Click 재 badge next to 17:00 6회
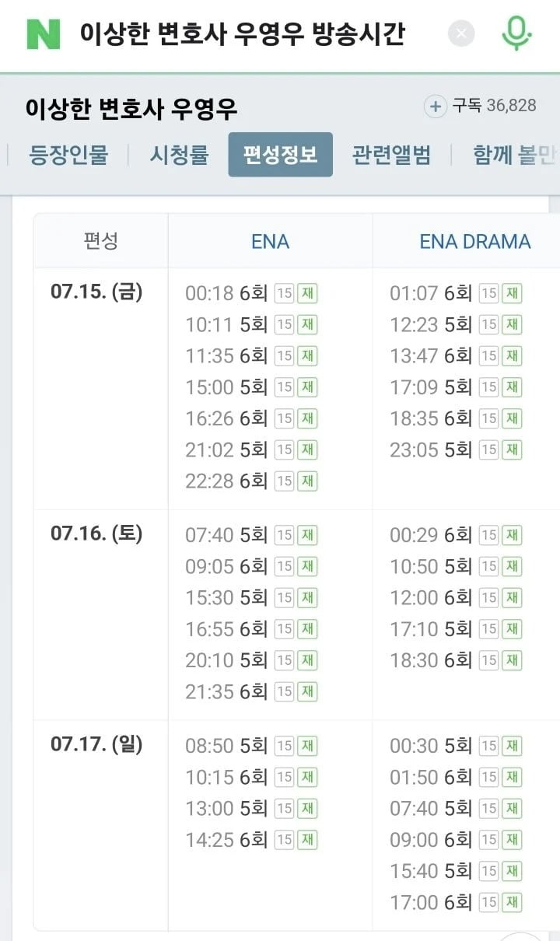The image size is (560, 941). coord(512,902)
